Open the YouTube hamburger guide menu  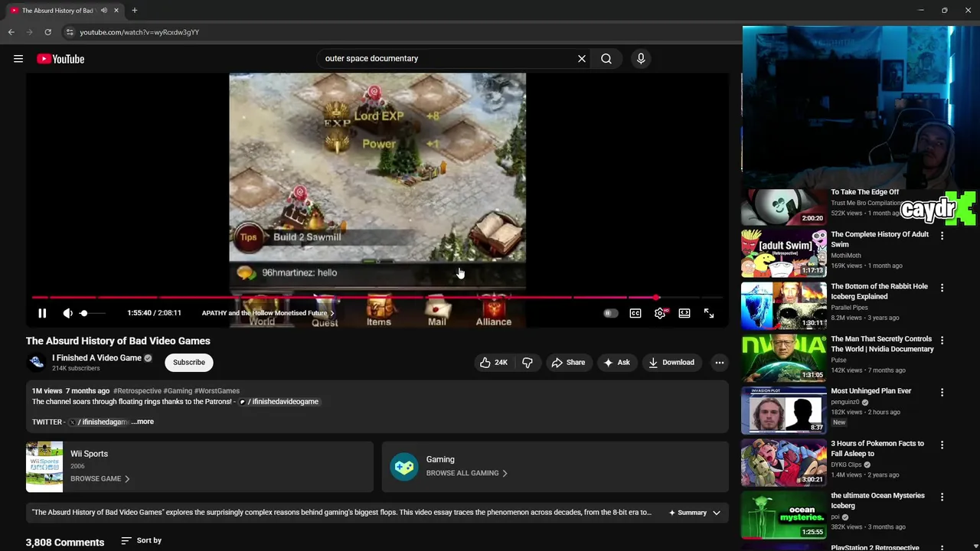pyautogui.click(x=18, y=59)
